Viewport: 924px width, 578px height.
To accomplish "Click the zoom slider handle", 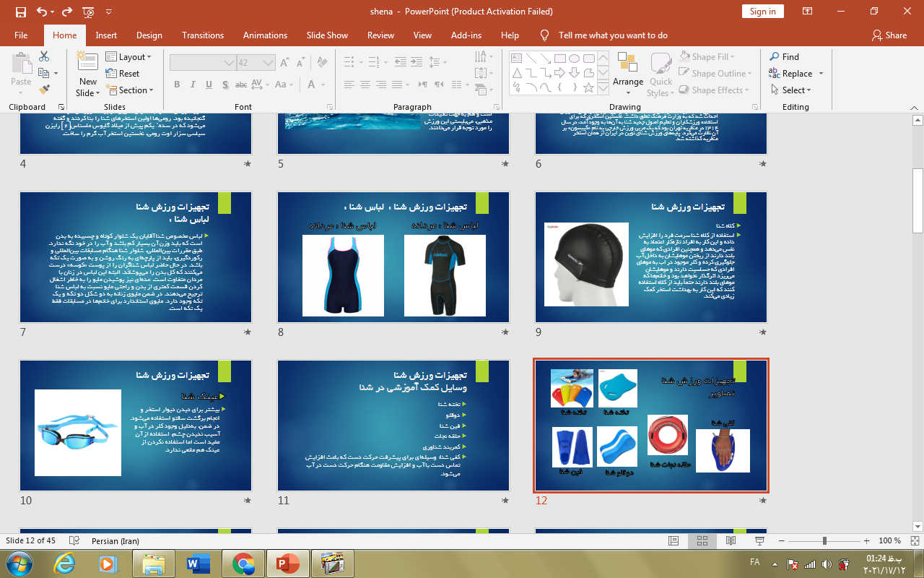I will [824, 540].
